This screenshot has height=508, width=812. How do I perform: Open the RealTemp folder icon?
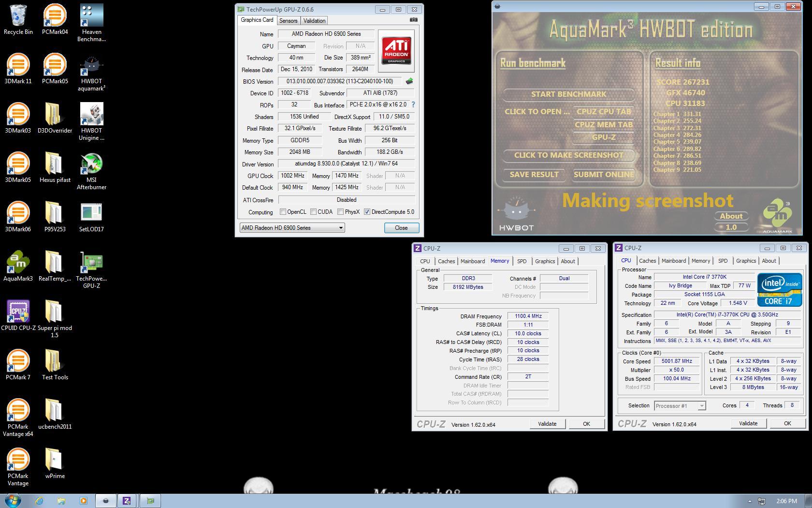click(x=55, y=267)
